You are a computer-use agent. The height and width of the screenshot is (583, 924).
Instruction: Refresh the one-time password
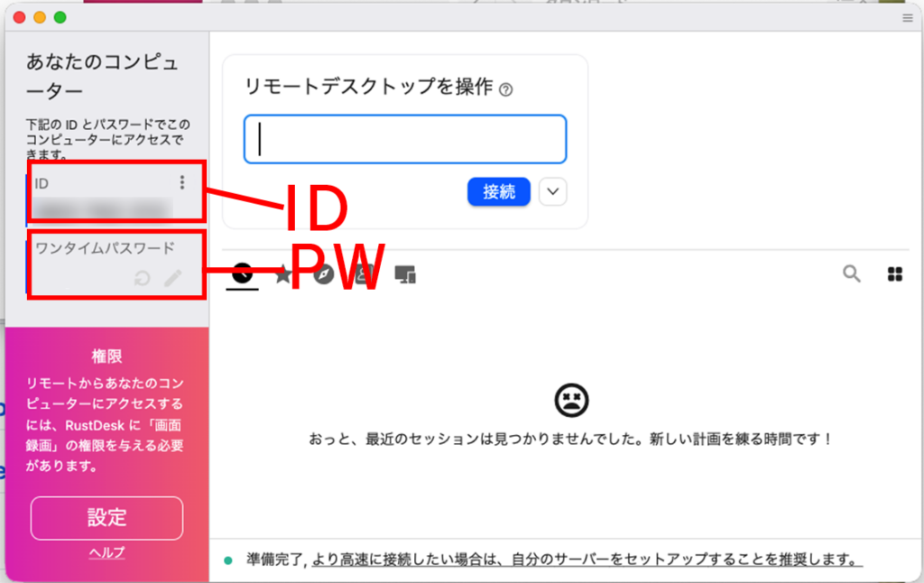coord(141,279)
